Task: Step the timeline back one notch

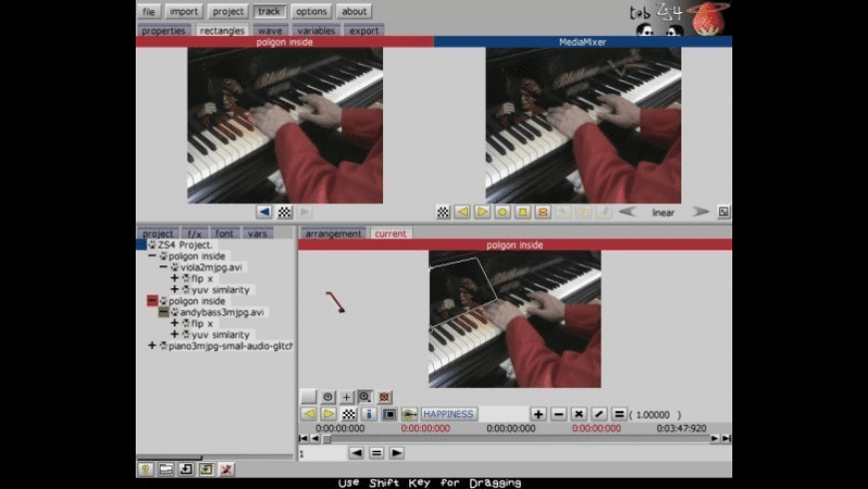Action: tap(315, 438)
